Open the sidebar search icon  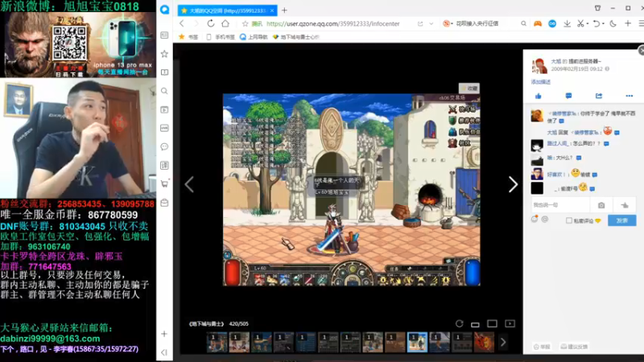(x=165, y=91)
